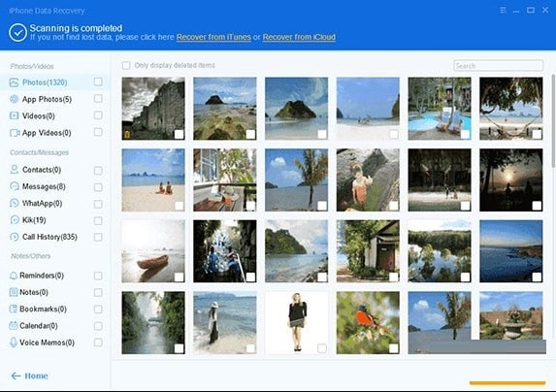Check the box next to Call History(835)
Screen dimensions: 556x392
[98, 237]
